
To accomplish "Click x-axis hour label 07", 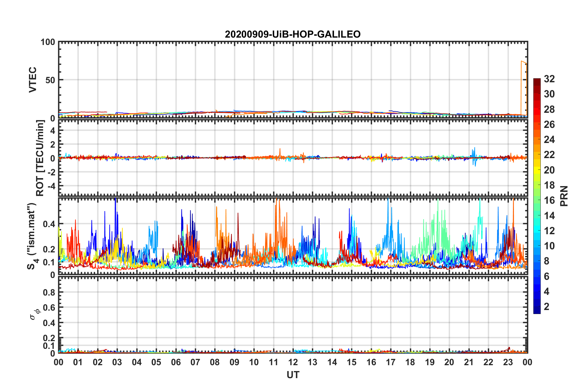I will tap(195, 362).
